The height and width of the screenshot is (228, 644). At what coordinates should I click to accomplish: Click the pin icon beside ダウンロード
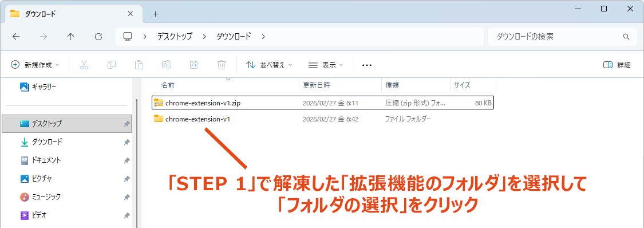pos(127,142)
